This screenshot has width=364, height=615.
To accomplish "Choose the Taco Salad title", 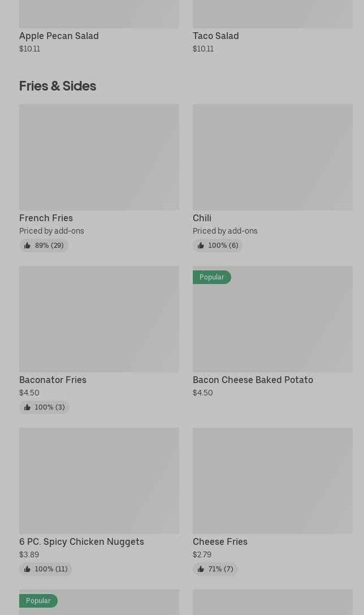I will coord(215,36).
